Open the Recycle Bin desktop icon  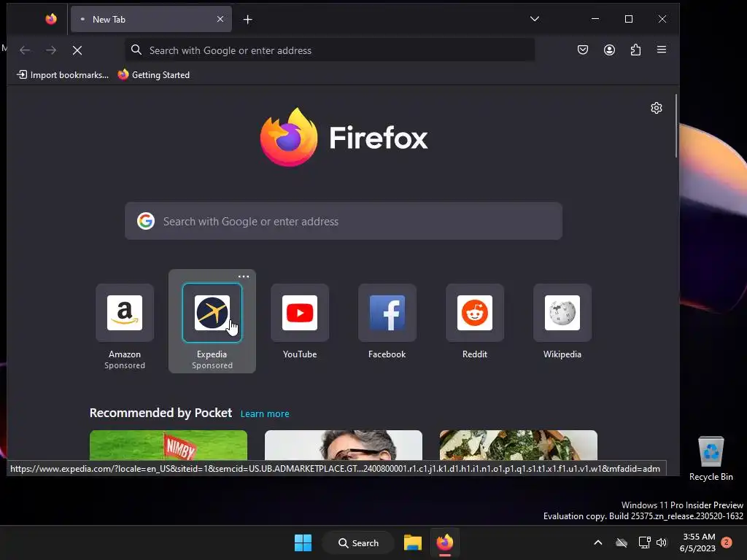click(711, 459)
